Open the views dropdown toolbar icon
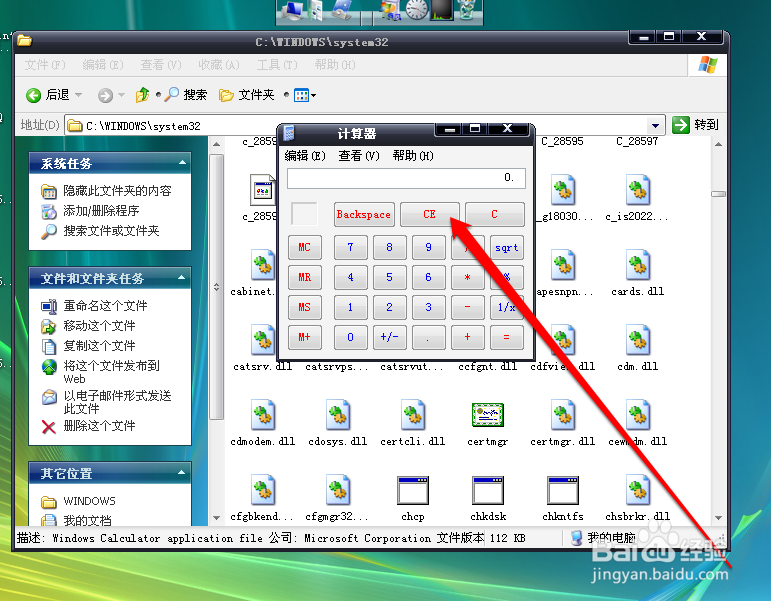The height and width of the screenshot is (601, 771). 305,95
